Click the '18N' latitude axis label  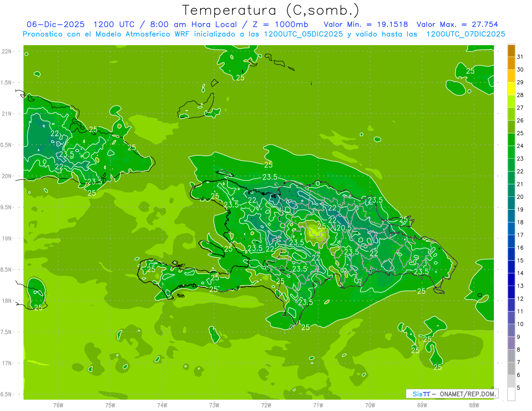coord(8,301)
